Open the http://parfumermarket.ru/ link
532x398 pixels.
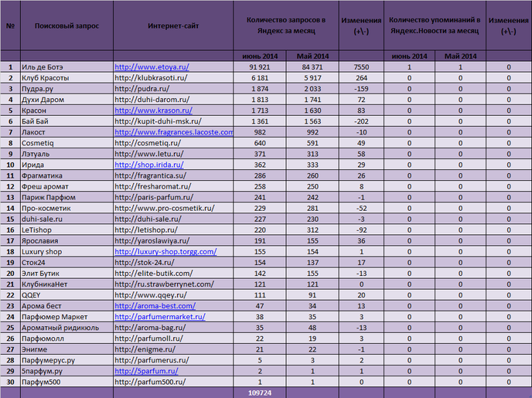pos(160,317)
